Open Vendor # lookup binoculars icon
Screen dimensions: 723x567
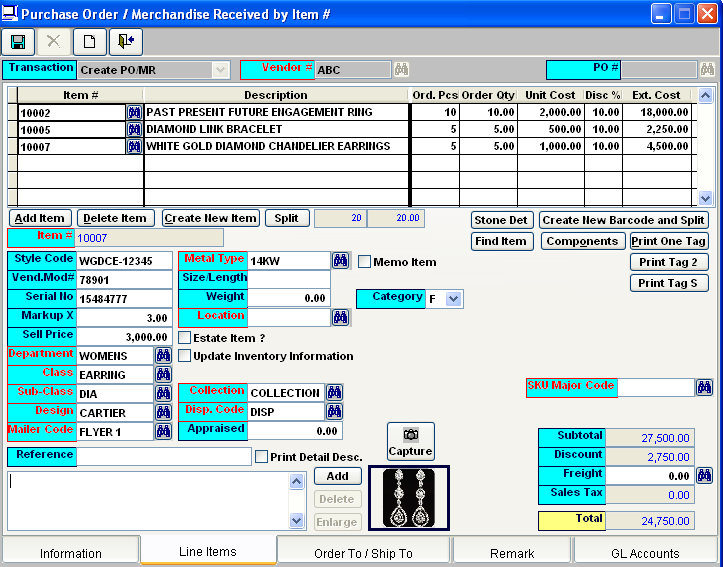[401, 69]
